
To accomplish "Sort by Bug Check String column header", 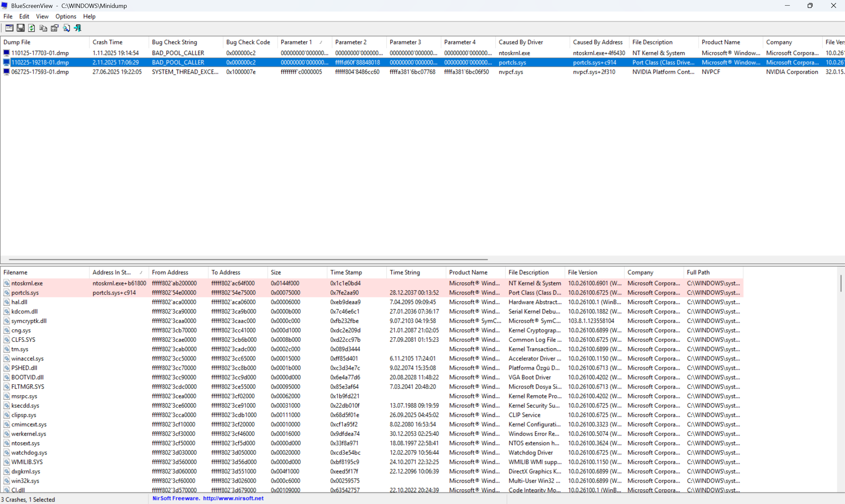I will (186, 42).
